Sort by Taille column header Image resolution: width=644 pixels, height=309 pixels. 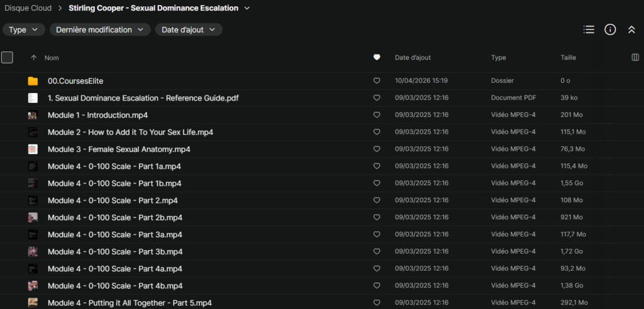[569, 58]
